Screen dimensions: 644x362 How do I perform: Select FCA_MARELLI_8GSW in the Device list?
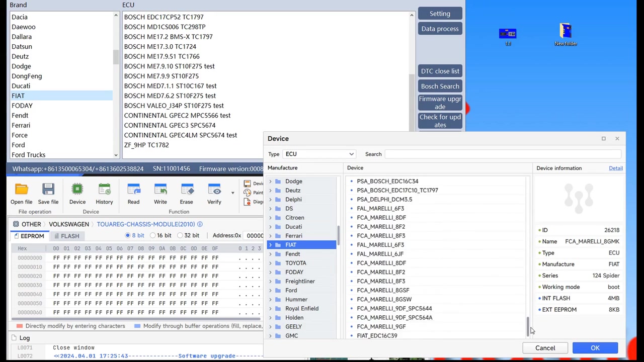pyautogui.click(x=384, y=299)
